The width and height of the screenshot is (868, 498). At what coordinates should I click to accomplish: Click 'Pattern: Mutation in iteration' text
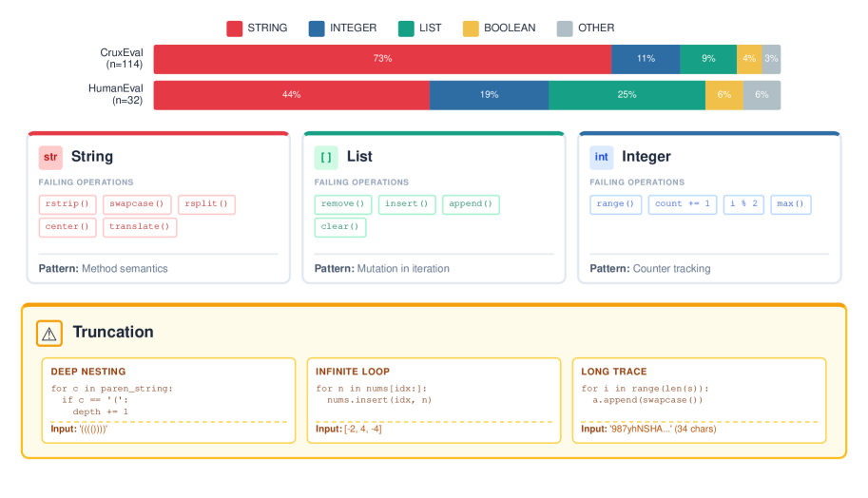pos(382,269)
